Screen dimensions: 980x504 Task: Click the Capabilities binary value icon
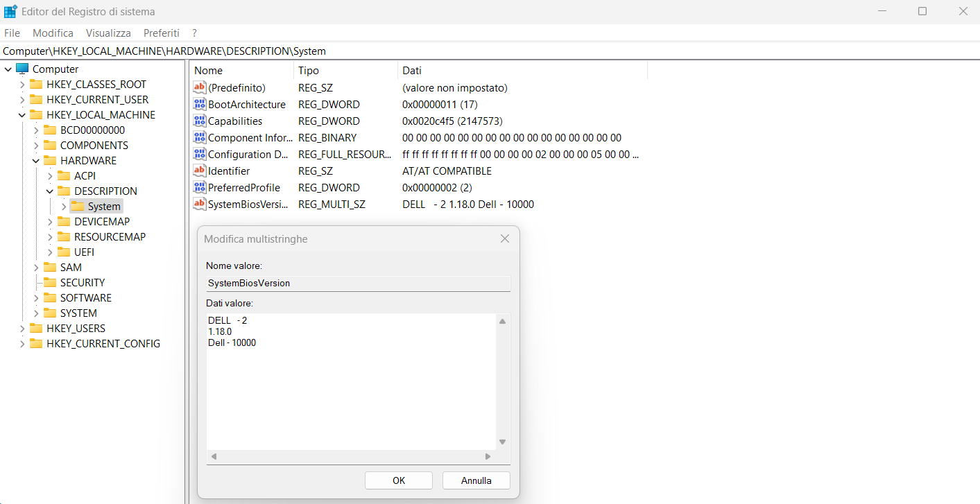(200, 121)
